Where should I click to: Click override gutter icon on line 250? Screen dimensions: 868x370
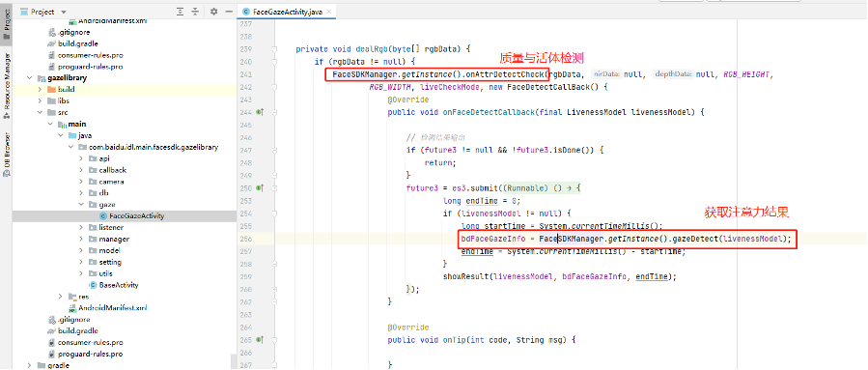260,187
